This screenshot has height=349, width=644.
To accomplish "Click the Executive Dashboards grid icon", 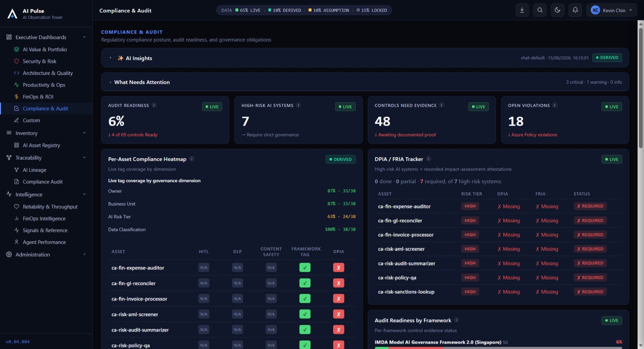I will [x=9, y=37].
